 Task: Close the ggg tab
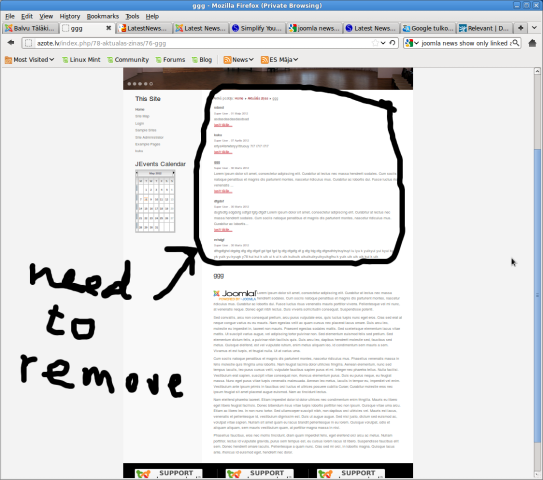tap(108, 28)
